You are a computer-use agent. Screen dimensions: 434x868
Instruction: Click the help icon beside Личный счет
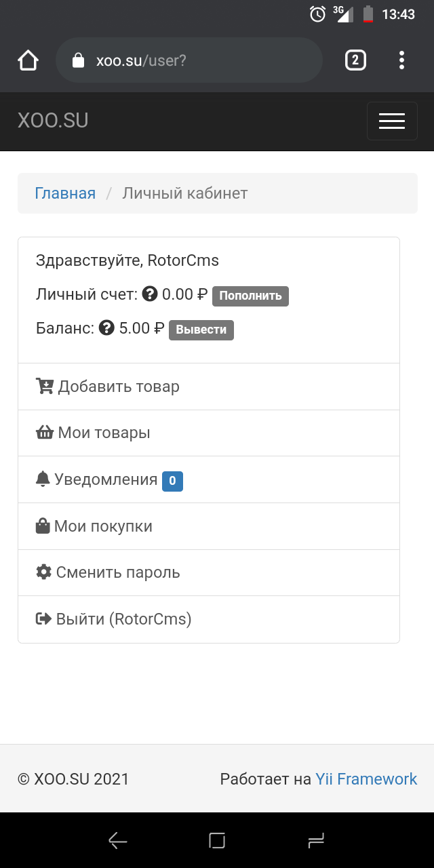(151, 294)
